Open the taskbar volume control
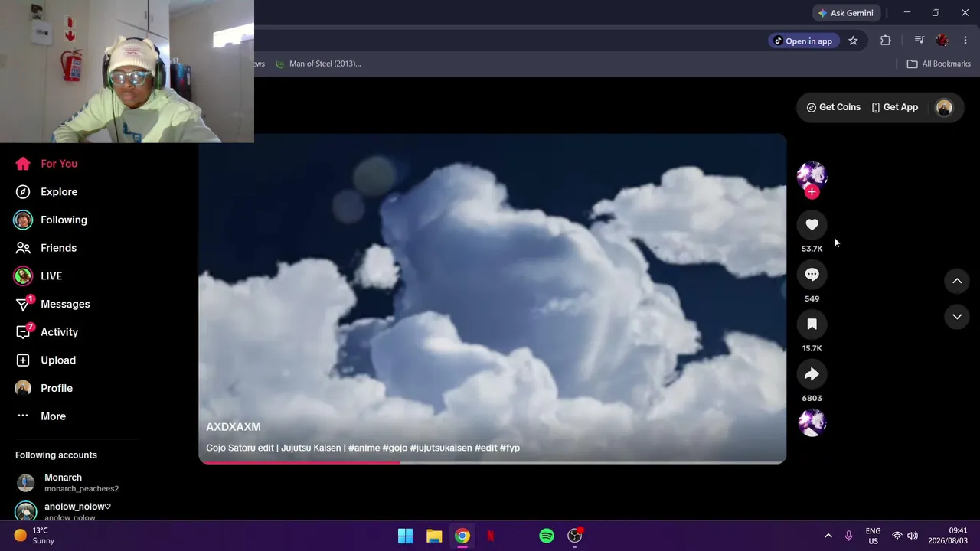The image size is (980, 551). (912, 536)
